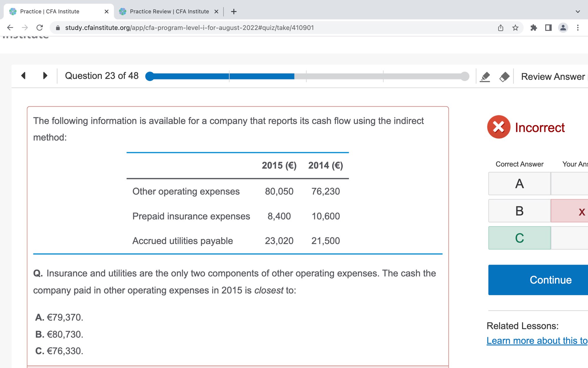The image size is (588, 368).
Task: Go to previous question arrow
Action: coord(24,76)
